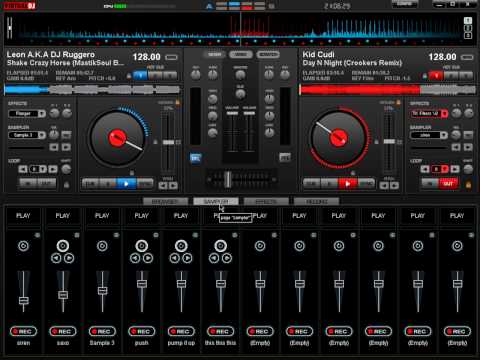Screen dimensions: 480x360
Task: Click the crossfader handle
Action: pos(228,179)
